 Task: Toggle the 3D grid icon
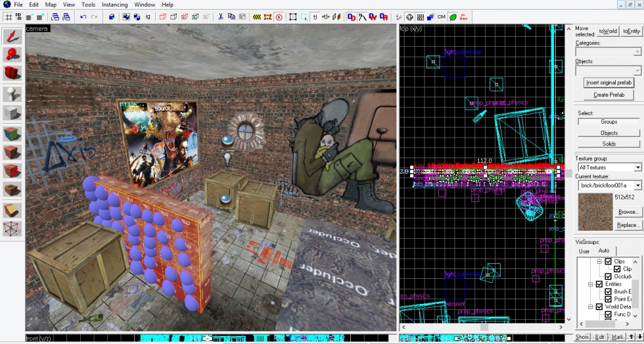point(18,17)
